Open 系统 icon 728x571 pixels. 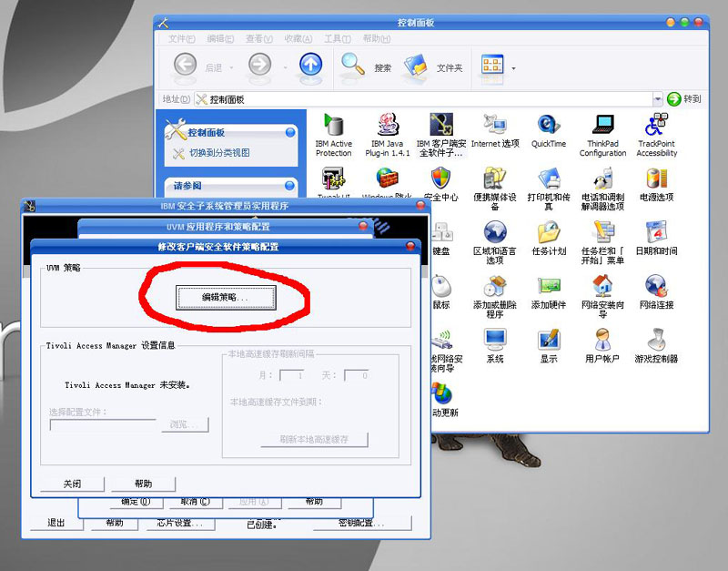495,346
